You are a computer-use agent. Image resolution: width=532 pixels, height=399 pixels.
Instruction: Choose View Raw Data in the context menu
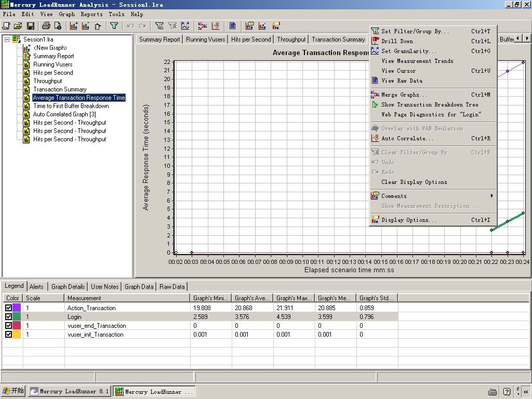tap(432, 81)
